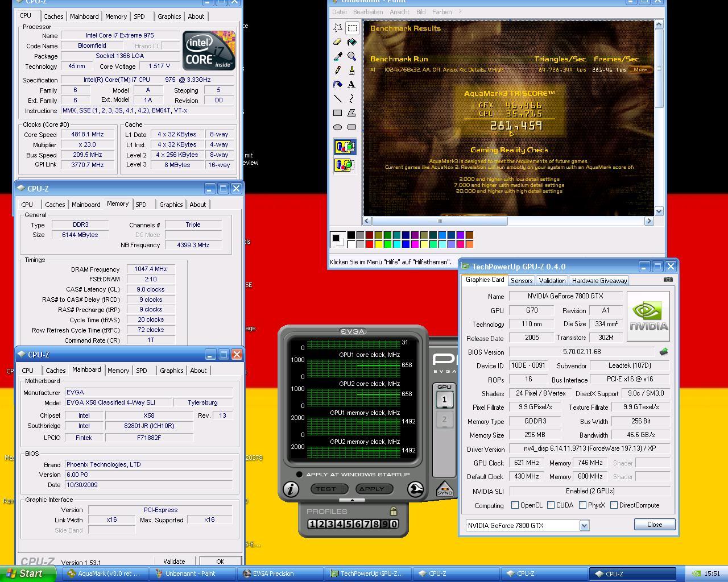Image resolution: width=728 pixels, height=582 pixels.
Task: Click the NVIDIA tray icon near clock
Action: pyautogui.click(x=696, y=573)
